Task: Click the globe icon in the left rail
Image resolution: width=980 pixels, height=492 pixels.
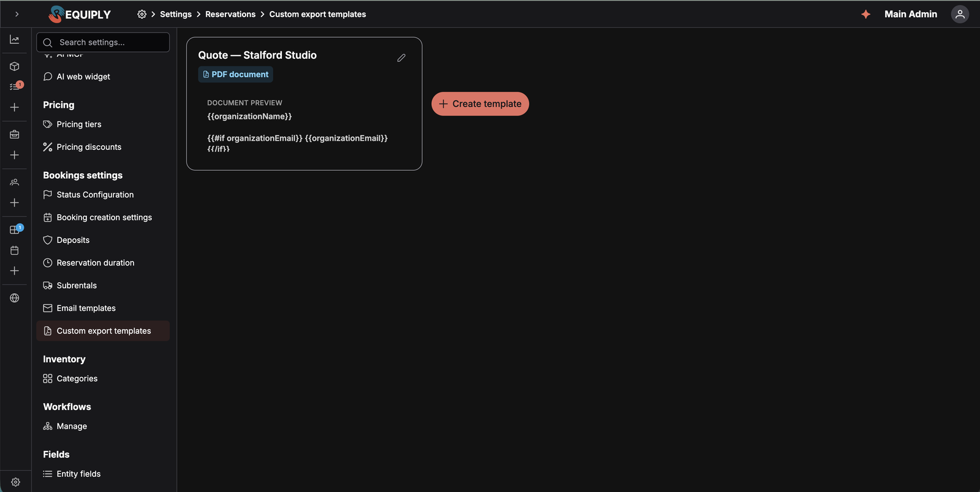Action: click(x=15, y=298)
